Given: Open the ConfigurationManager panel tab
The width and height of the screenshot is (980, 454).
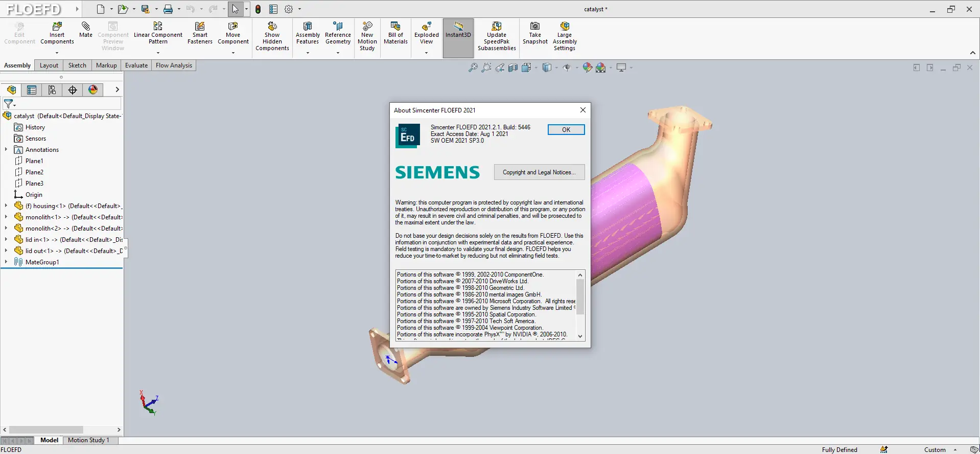Looking at the screenshot, I should [x=52, y=90].
